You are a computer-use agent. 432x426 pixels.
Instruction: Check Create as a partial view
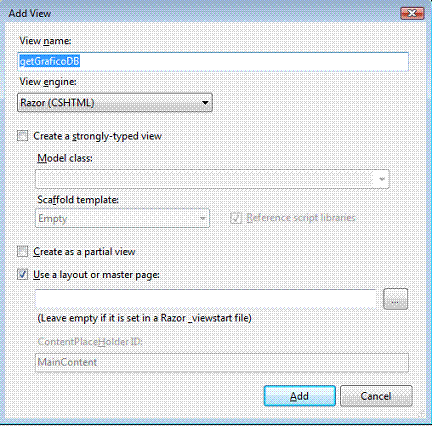click(x=23, y=251)
